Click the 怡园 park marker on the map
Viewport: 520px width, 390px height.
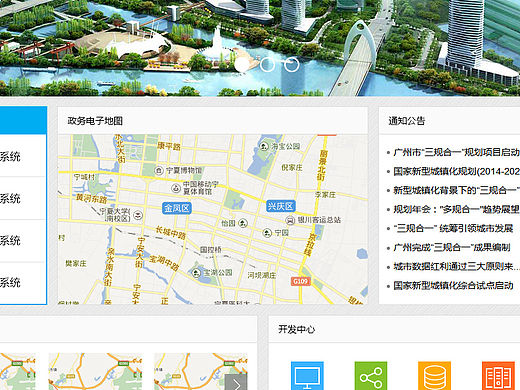click(243, 223)
